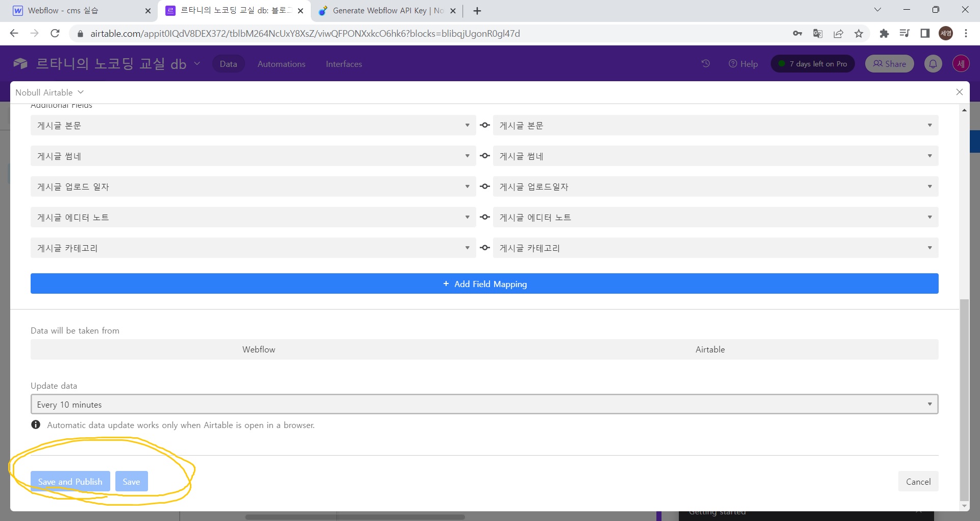Click sync link icon for 게시글 카테고리 row
Screen dimensions: 980x521
point(485,248)
